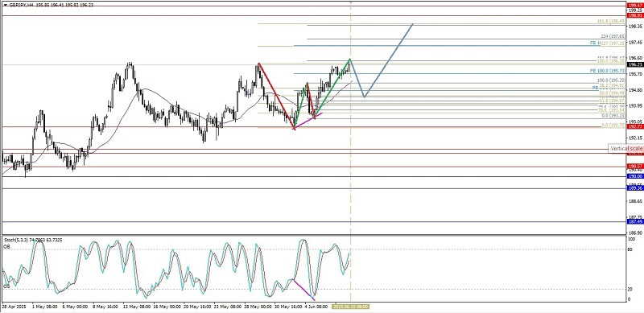Click the 190.00 blue price label

[x=635, y=176]
